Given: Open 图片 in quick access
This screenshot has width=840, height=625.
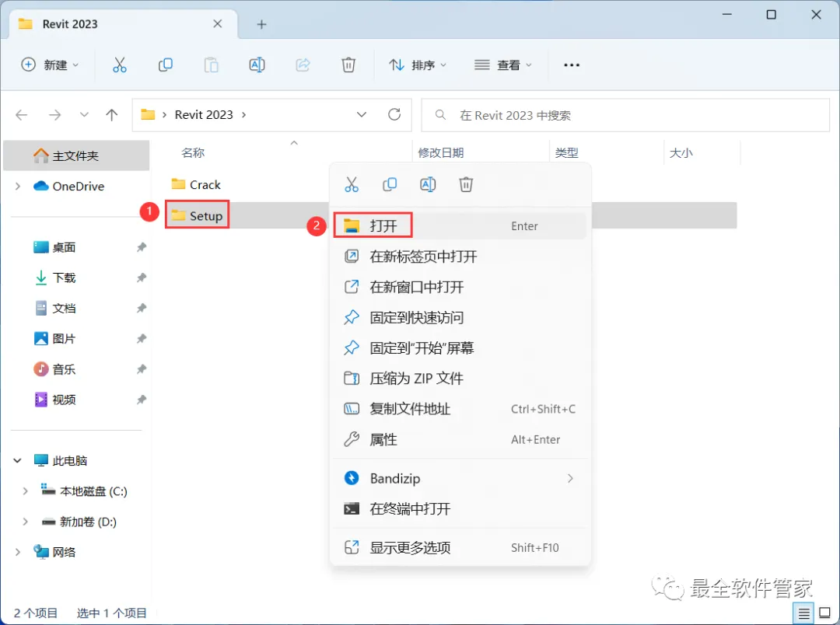Looking at the screenshot, I should 54,339.
